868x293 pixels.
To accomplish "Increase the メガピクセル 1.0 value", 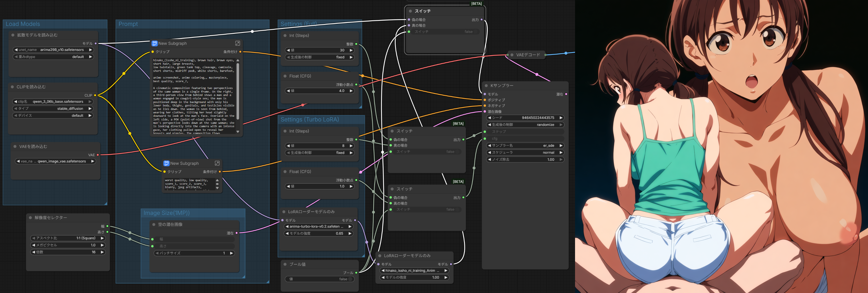I will point(102,245).
